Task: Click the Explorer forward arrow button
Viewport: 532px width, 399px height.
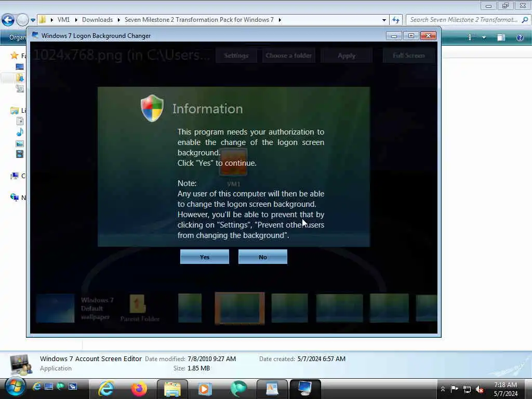Action: [22, 20]
